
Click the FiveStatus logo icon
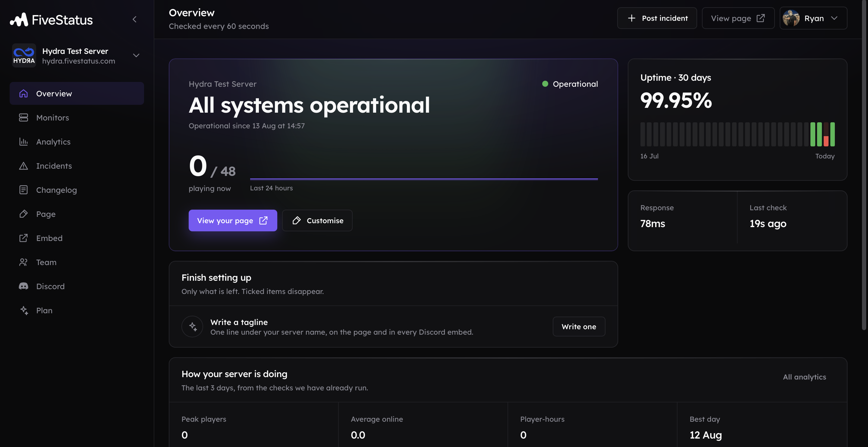click(x=19, y=20)
